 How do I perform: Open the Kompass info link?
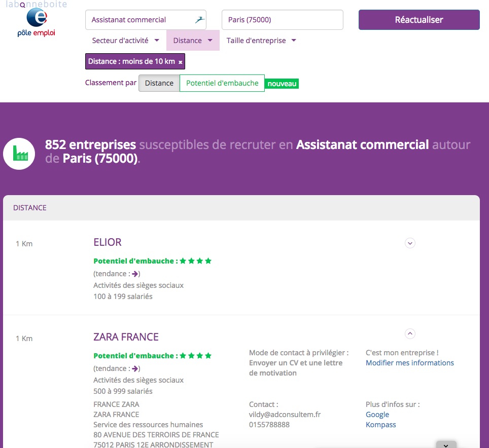(380, 425)
